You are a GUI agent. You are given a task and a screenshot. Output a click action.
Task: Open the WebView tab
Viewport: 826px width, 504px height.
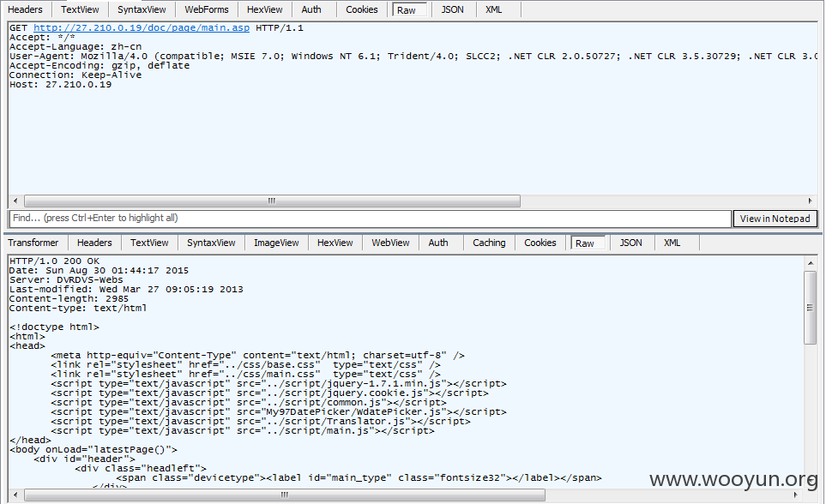(x=390, y=243)
